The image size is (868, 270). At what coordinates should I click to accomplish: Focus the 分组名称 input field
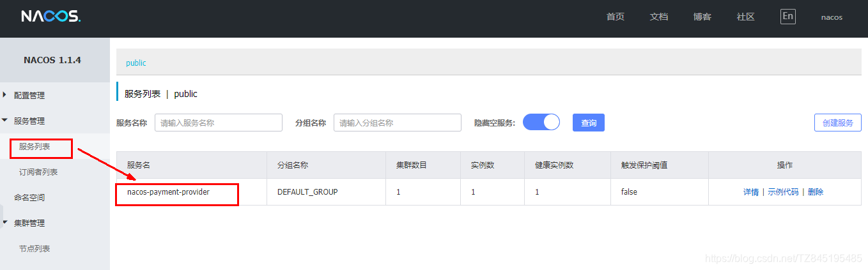(x=398, y=123)
